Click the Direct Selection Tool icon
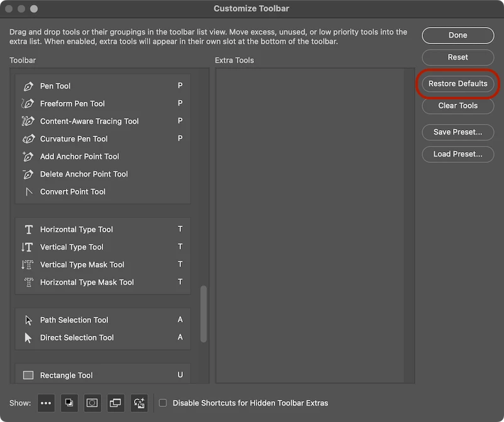Viewport: 504px width, 422px height. pyautogui.click(x=28, y=338)
